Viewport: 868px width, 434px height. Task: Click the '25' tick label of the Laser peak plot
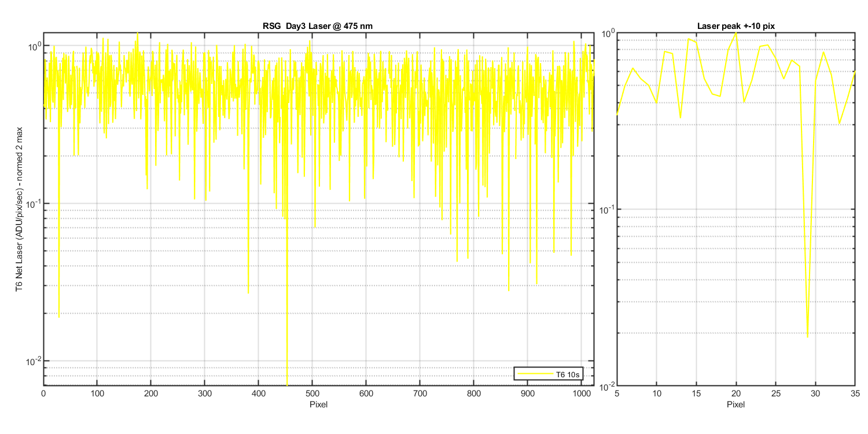[x=776, y=393]
